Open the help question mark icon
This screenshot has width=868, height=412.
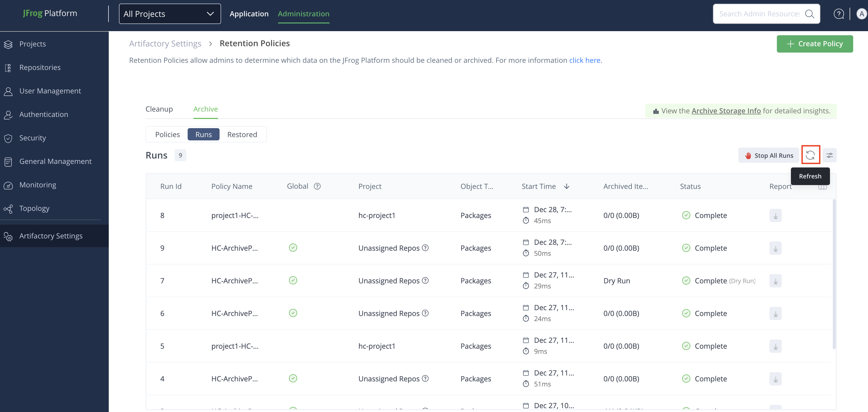pos(839,14)
